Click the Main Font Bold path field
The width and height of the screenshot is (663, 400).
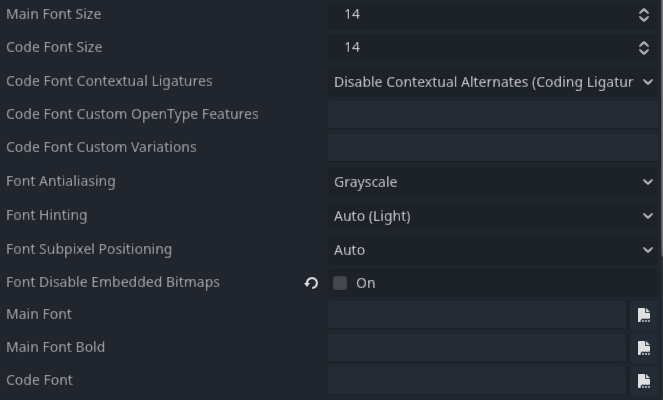477,348
